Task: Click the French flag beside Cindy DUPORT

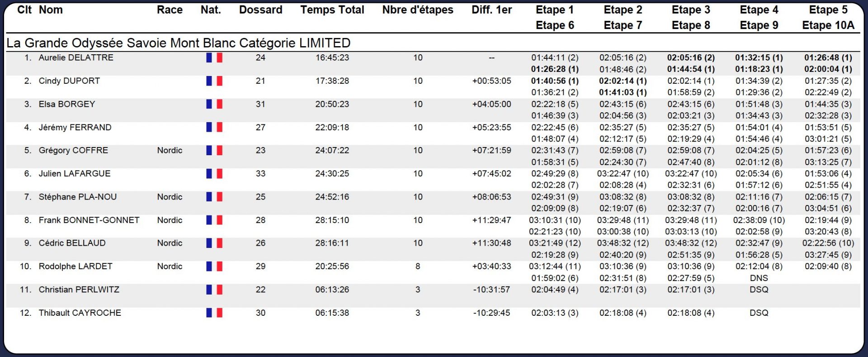Action: click(214, 81)
